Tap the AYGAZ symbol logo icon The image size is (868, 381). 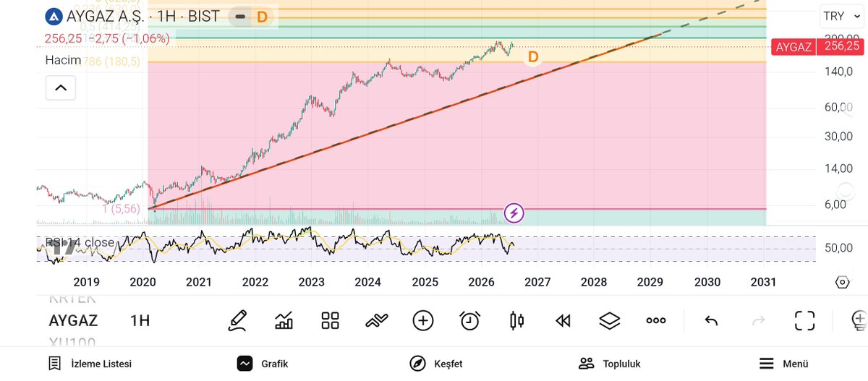tap(53, 16)
